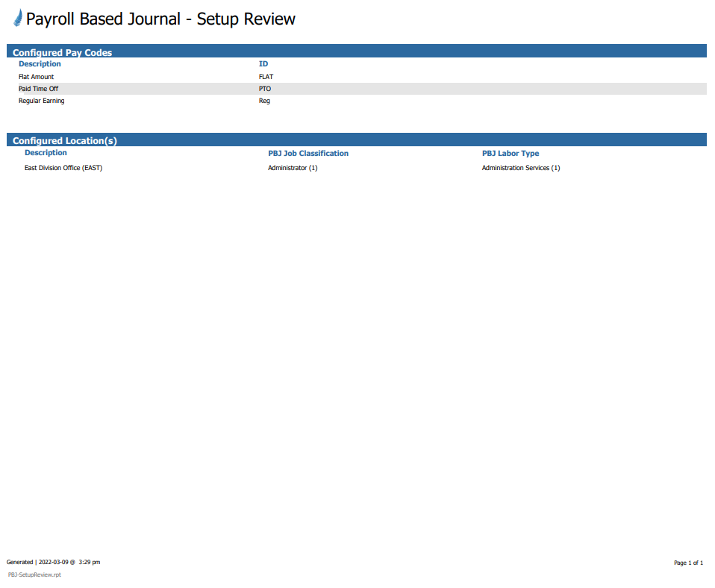Select the Paid Time Off row
This screenshot has width=715, height=588.
click(38, 89)
